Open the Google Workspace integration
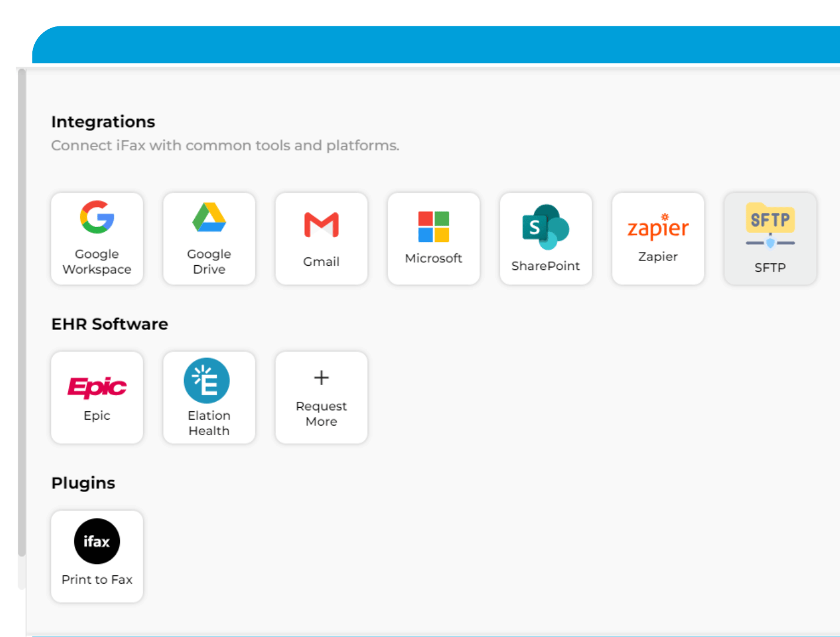The width and height of the screenshot is (840, 637). pos(97,238)
